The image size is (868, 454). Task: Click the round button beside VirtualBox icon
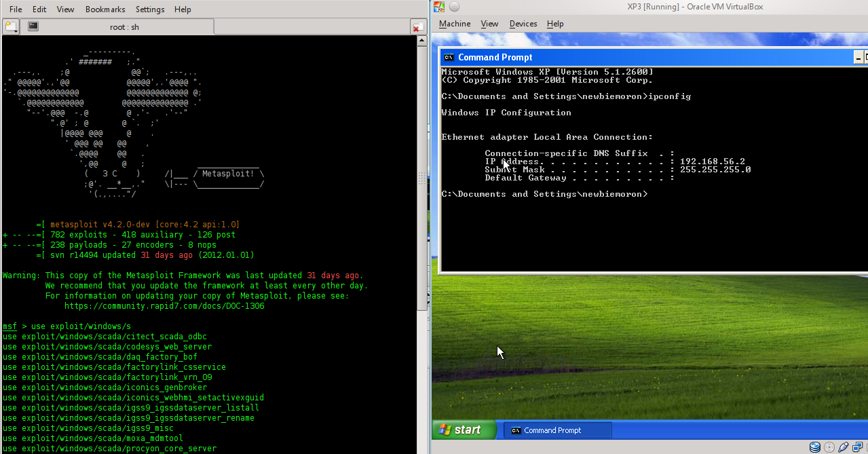454,7
